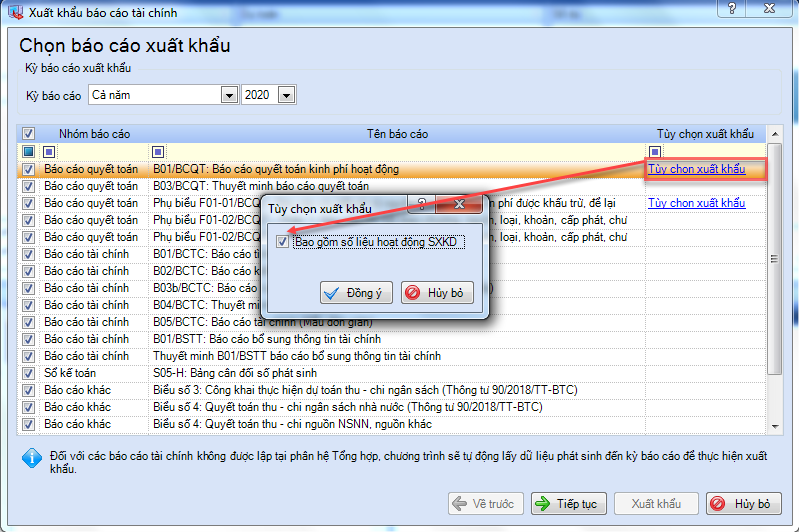Open the year 2020 dropdown arrow
Viewport: 799px width, 532px height.
coord(286,95)
